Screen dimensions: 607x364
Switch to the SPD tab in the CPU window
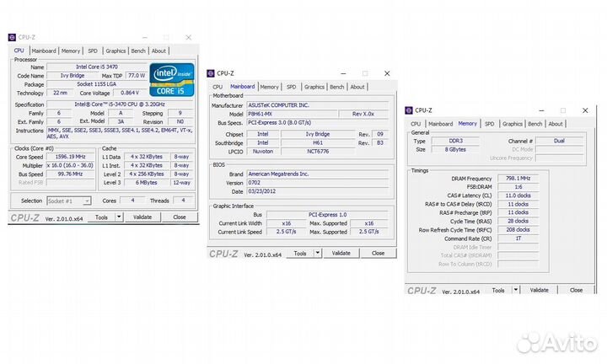click(x=93, y=51)
